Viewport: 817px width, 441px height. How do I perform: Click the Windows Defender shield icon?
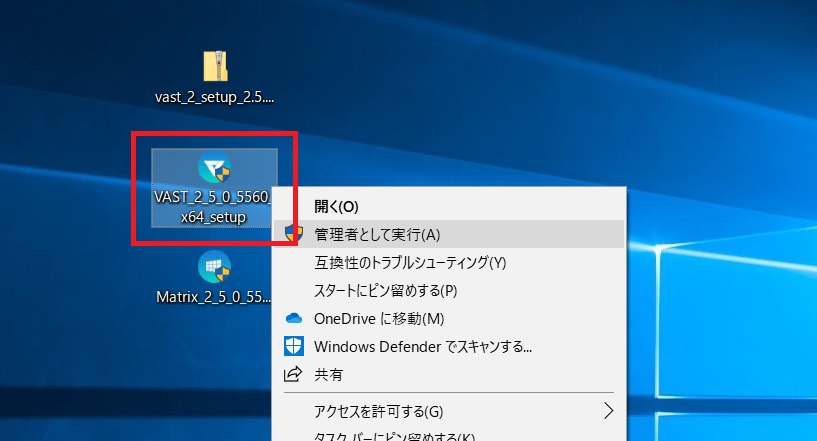tap(294, 346)
